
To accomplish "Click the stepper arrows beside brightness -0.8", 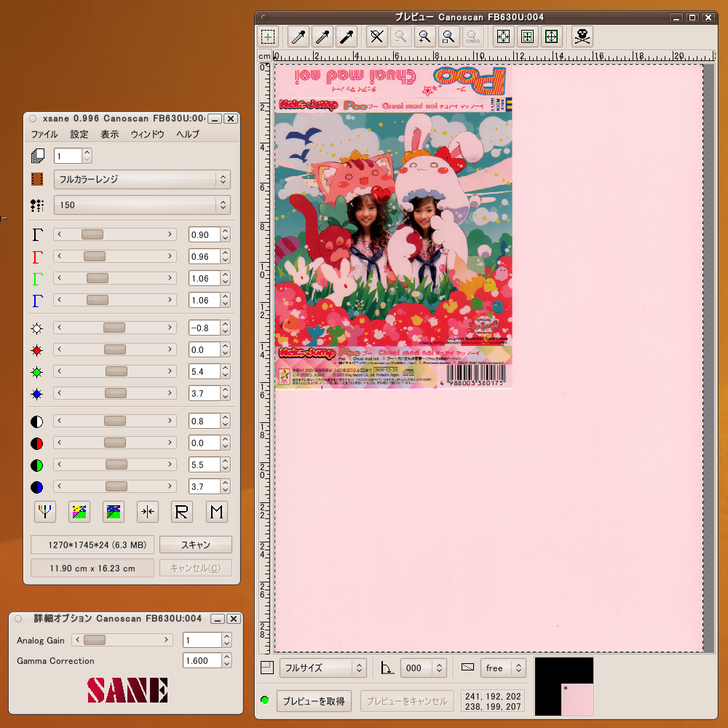I will [225, 328].
